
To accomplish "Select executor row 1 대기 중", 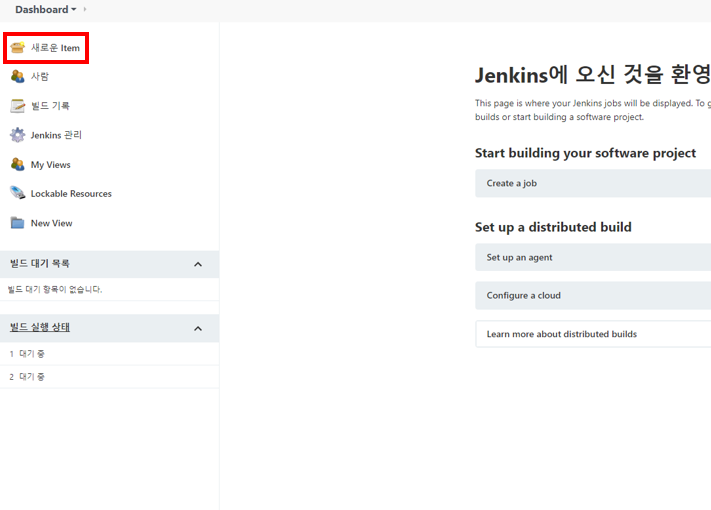I will (x=109, y=354).
